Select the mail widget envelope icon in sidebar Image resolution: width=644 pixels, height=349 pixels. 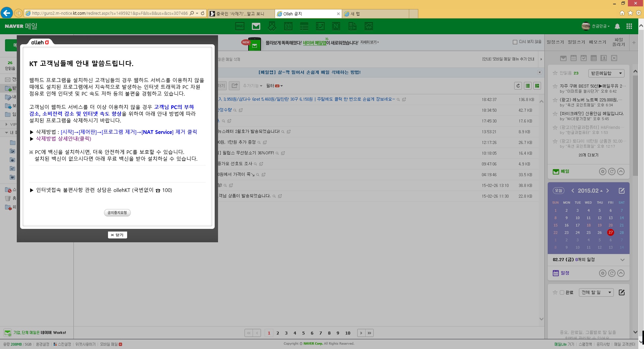563,58
